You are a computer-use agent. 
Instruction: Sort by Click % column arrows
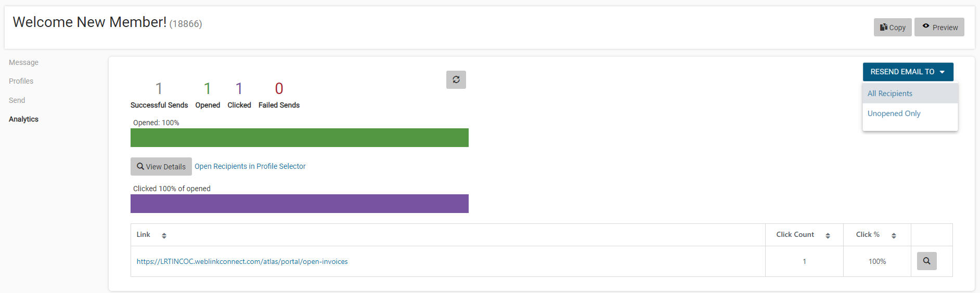pyautogui.click(x=894, y=235)
